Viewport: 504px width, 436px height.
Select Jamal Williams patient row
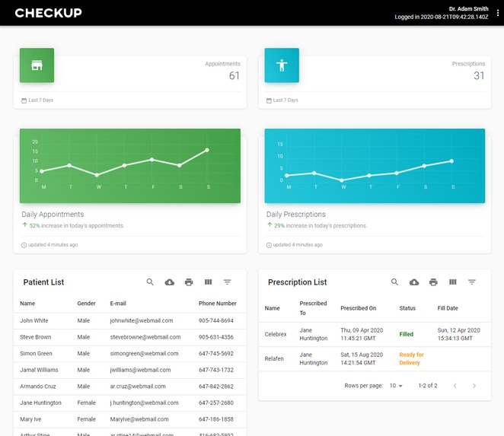(130, 370)
